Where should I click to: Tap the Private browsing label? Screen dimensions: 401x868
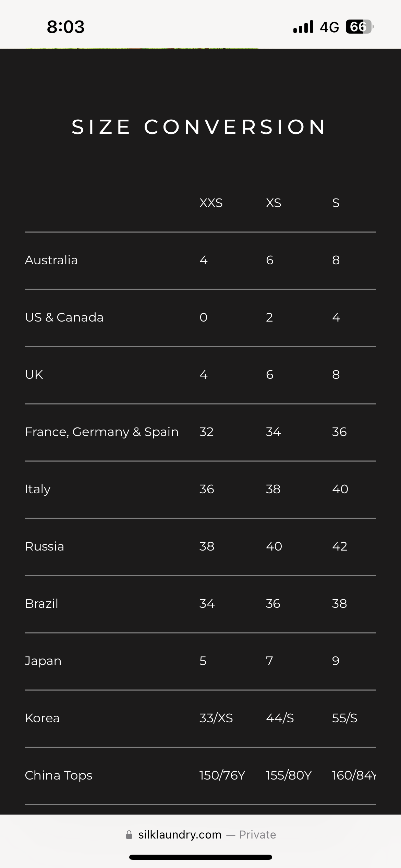coord(258,835)
